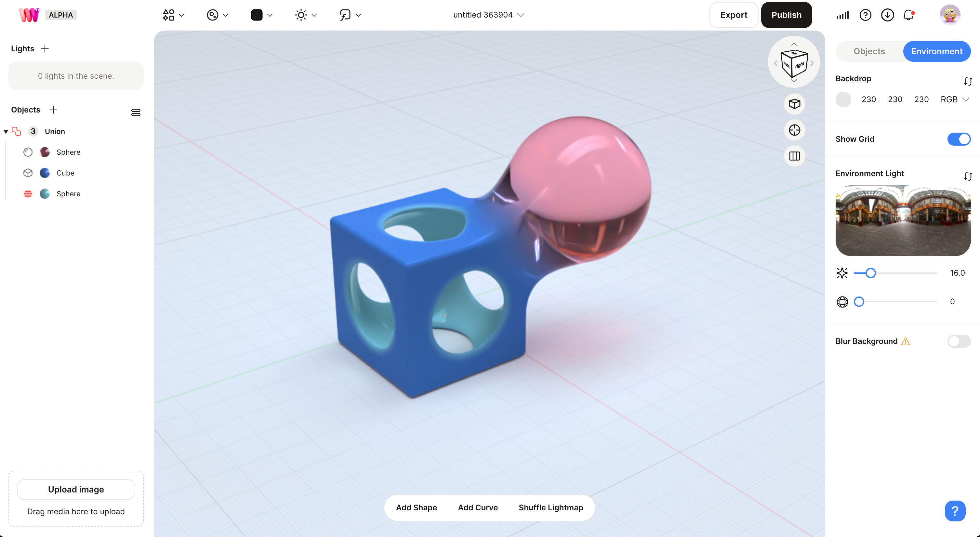This screenshot has height=537, width=980.
Task: Expand the comment tool dropdown arrow
Action: tap(358, 15)
